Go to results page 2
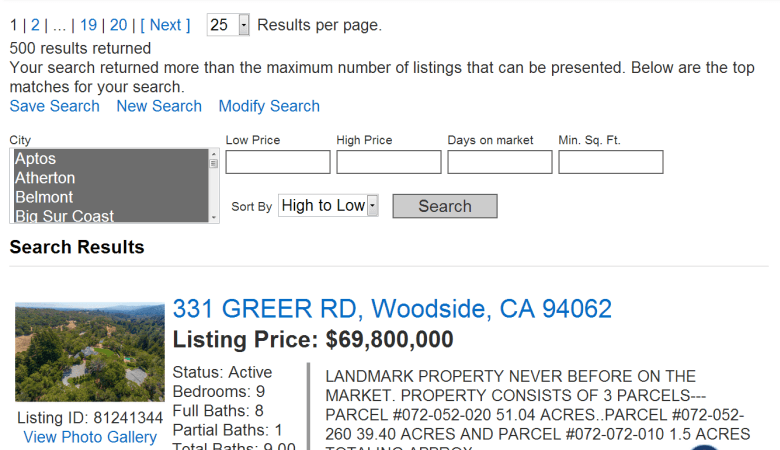 click(35, 25)
